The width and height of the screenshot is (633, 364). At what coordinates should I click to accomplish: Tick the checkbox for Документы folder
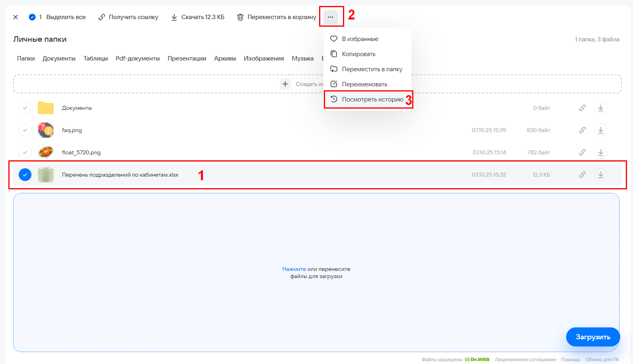tap(25, 108)
